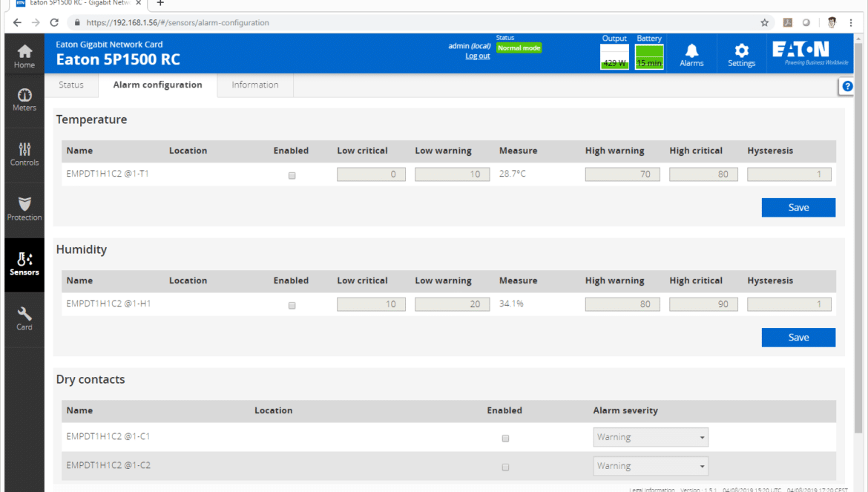This screenshot has height=492, width=868.
Task: Enable the humidity sensor EMPDT1H1C2 @1-H1
Action: coord(292,306)
